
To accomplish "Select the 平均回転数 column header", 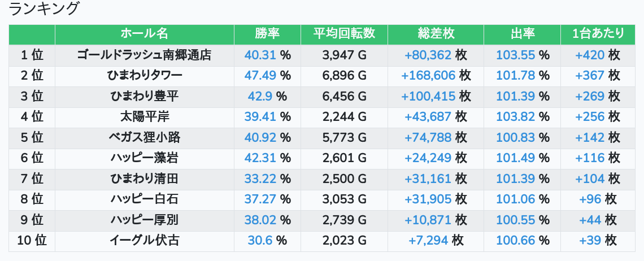I will [344, 34].
